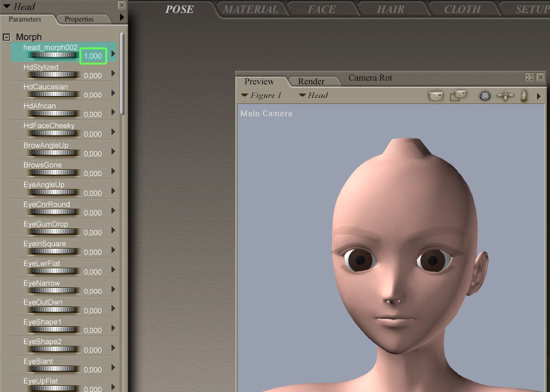This screenshot has width=550, height=392.
Task: Click the 'Camera Rot' label
Action: pyautogui.click(x=370, y=78)
